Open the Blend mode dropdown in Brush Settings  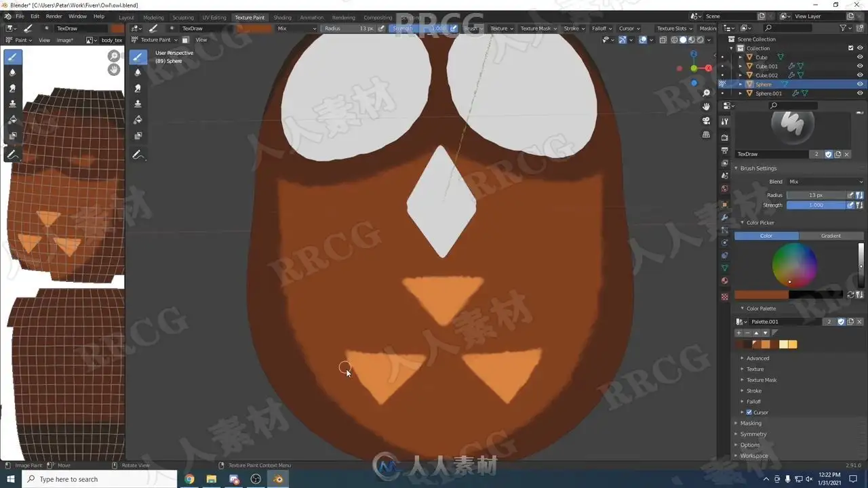pos(825,182)
